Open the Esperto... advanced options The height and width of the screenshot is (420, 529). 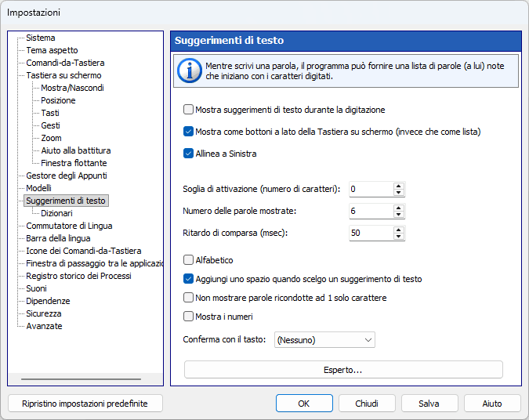coord(343,370)
